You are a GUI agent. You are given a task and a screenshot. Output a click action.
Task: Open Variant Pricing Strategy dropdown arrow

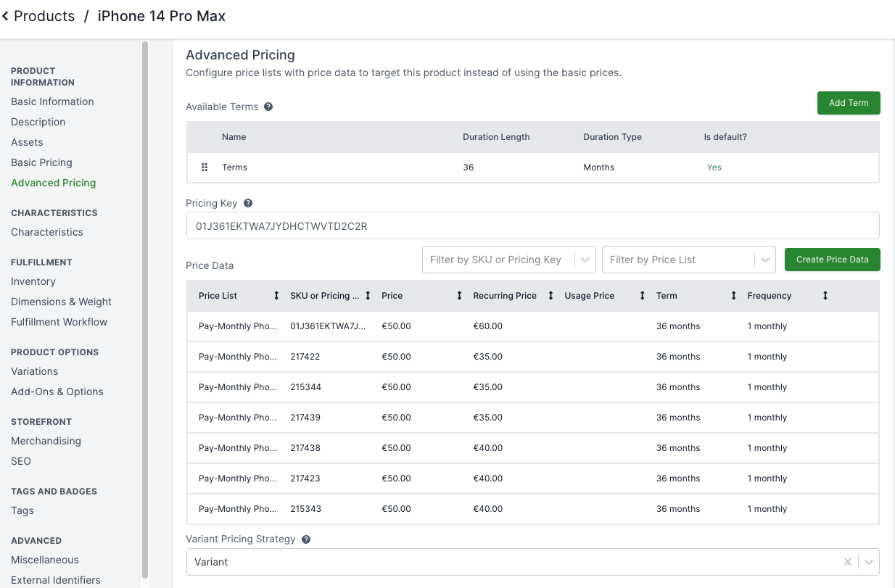point(869,562)
